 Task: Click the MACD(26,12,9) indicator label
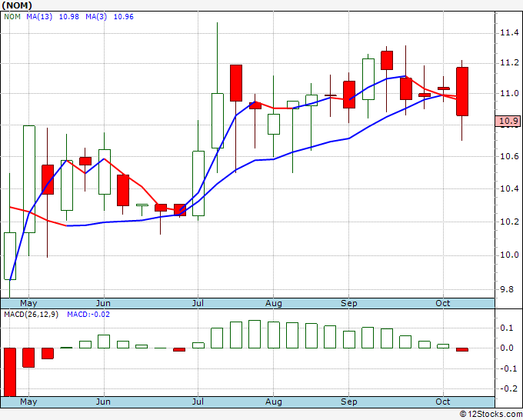pos(31,315)
